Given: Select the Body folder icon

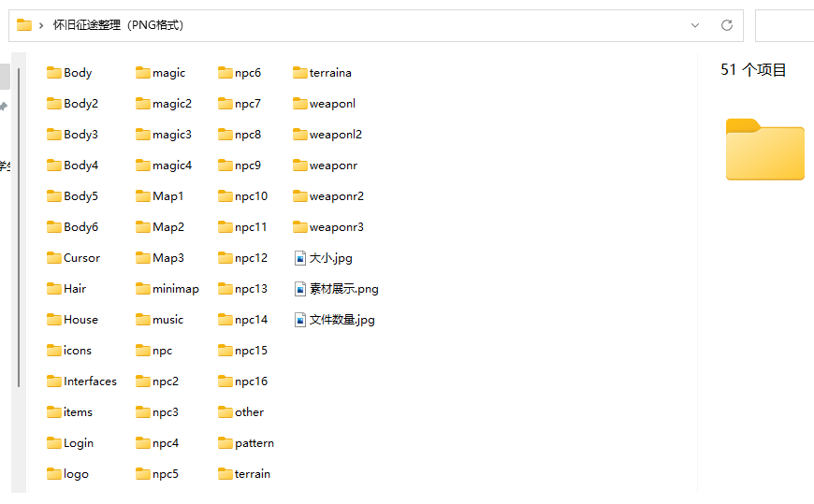Looking at the screenshot, I should tap(54, 73).
